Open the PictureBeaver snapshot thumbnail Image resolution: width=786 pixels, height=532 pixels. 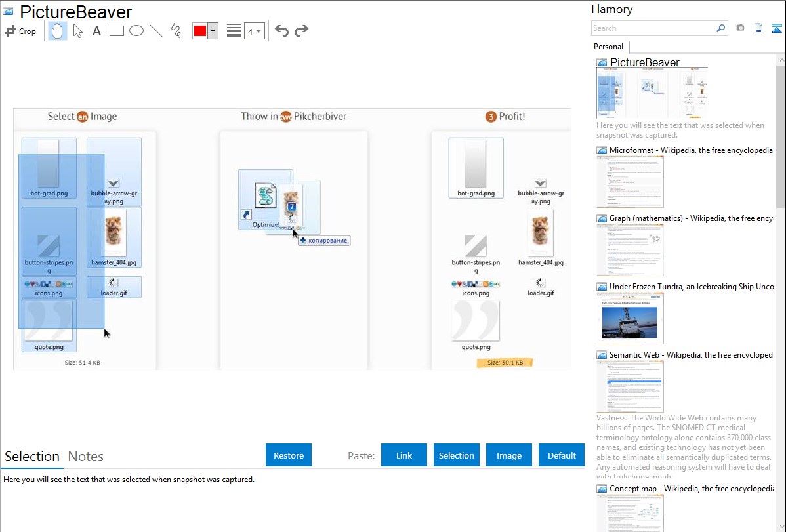click(652, 93)
